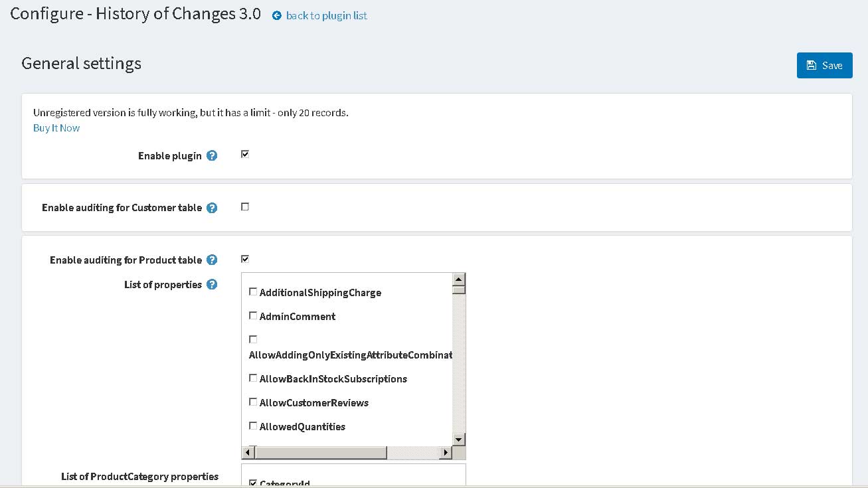Click the AdminComment label text
The width and height of the screenshot is (868, 488).
point(298,317)
